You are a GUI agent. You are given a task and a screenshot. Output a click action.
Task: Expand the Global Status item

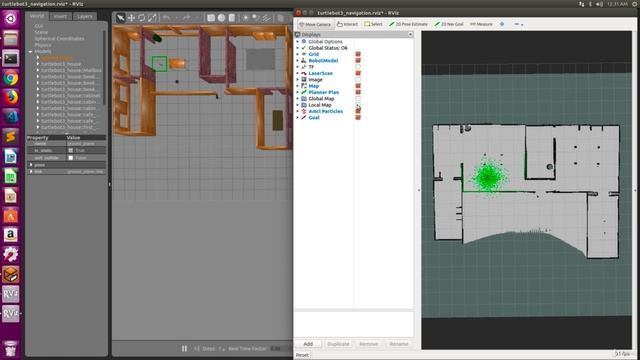click(298, 48)
